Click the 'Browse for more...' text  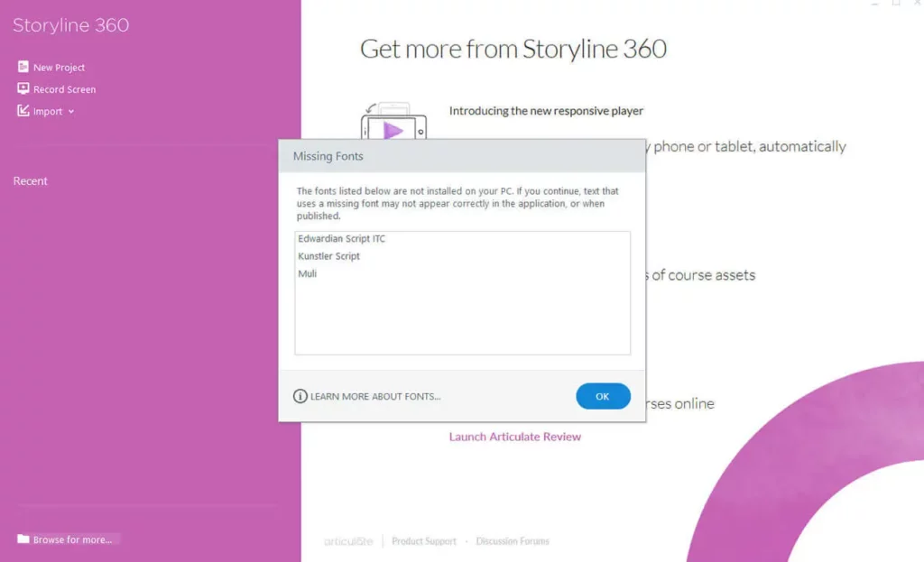coord(73,539)
